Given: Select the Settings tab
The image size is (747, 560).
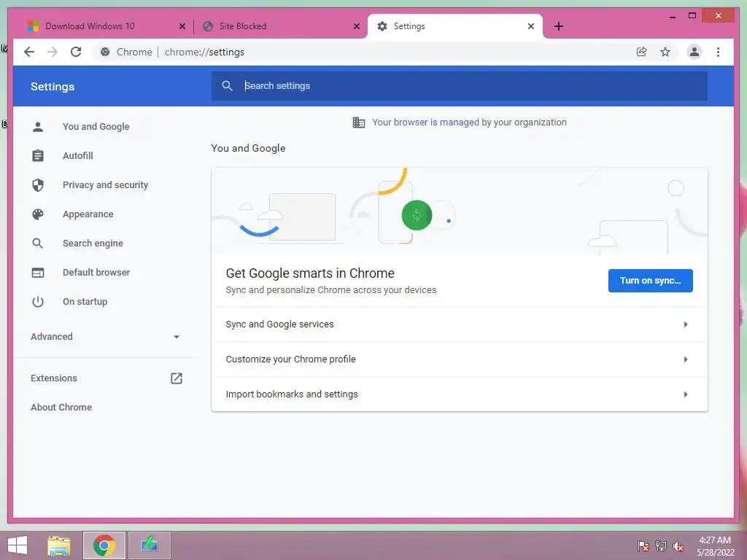Looking at the screenshot, I should click(455, 26).
